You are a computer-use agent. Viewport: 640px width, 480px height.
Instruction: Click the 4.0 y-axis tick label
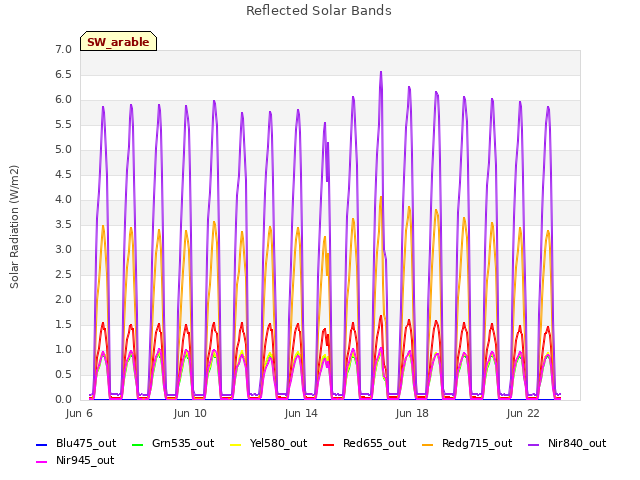63,200
